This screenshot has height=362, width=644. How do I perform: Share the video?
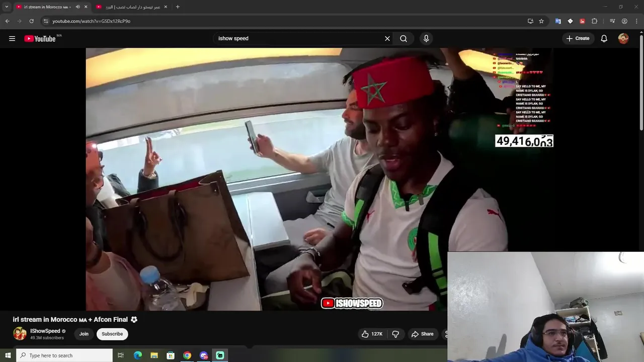coord(422,334)
